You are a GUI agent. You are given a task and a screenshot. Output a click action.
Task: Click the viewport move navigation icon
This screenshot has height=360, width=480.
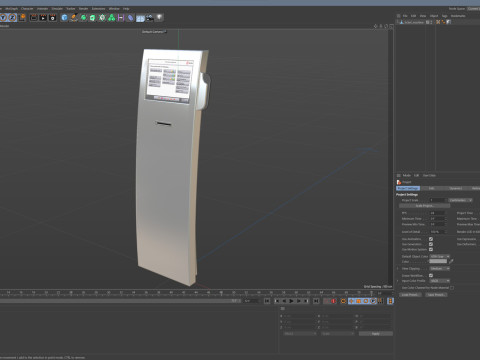[x=376, y=26]
